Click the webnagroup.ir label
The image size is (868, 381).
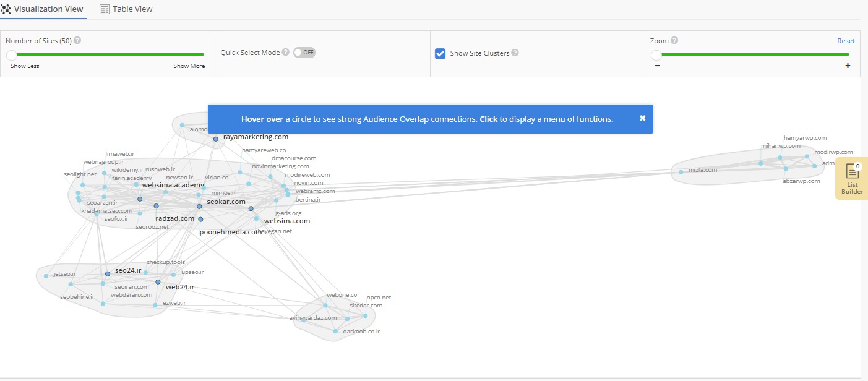104,162
